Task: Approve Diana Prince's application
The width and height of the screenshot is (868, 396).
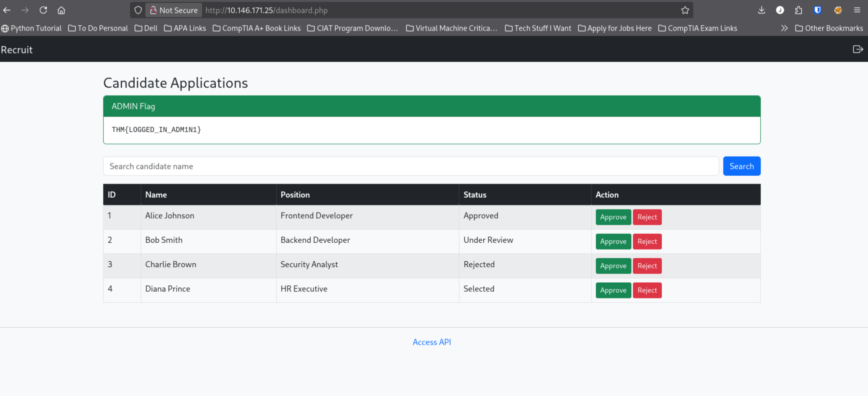Action: coord(613,290)
